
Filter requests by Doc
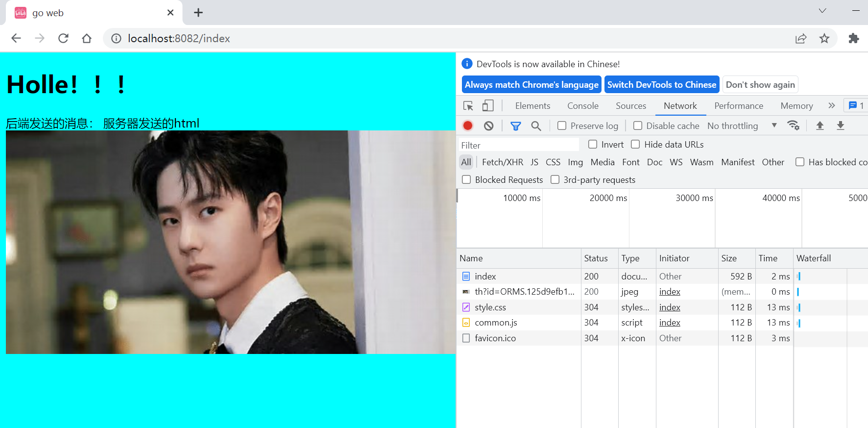(x=654, y=162)
